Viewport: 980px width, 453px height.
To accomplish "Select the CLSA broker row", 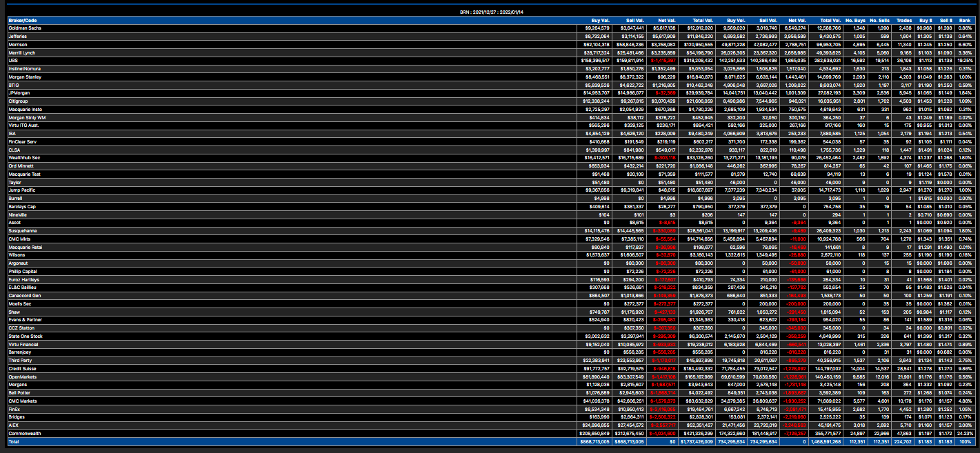I will [x=490, y=150].
